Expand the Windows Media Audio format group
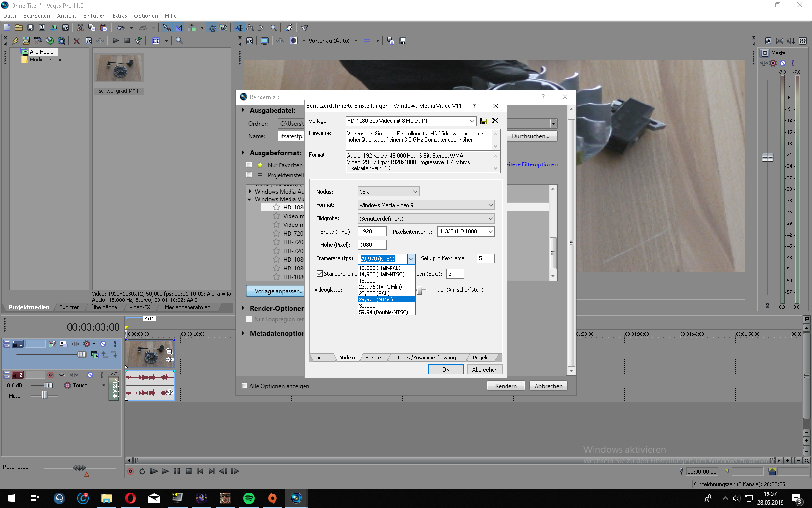812x508 pixels. (x=250, y=192)
